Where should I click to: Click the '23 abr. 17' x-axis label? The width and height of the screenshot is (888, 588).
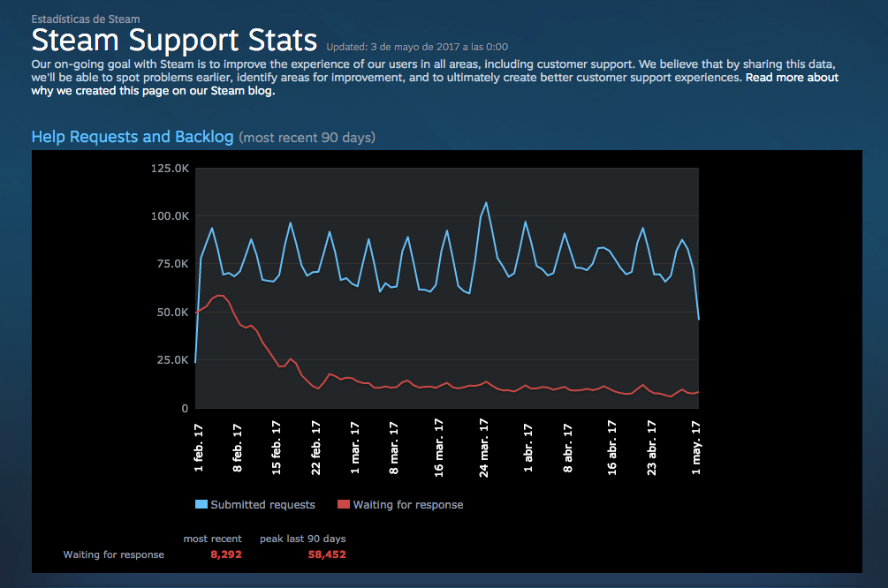coord(652,447)
